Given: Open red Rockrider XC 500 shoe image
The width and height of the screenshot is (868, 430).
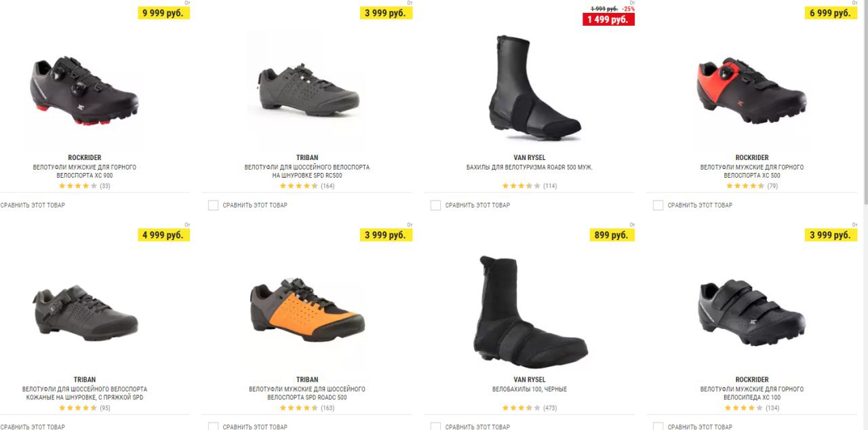Looking at the screenshot, I should (x=751, y=90).
